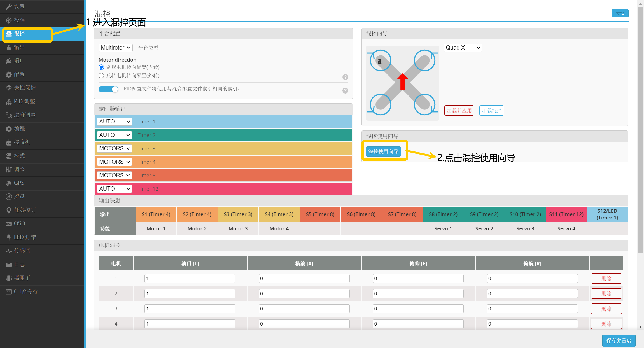Select 常规电机转向配置(内转) radio option
The image size is (644, 348).
(101, 67)
